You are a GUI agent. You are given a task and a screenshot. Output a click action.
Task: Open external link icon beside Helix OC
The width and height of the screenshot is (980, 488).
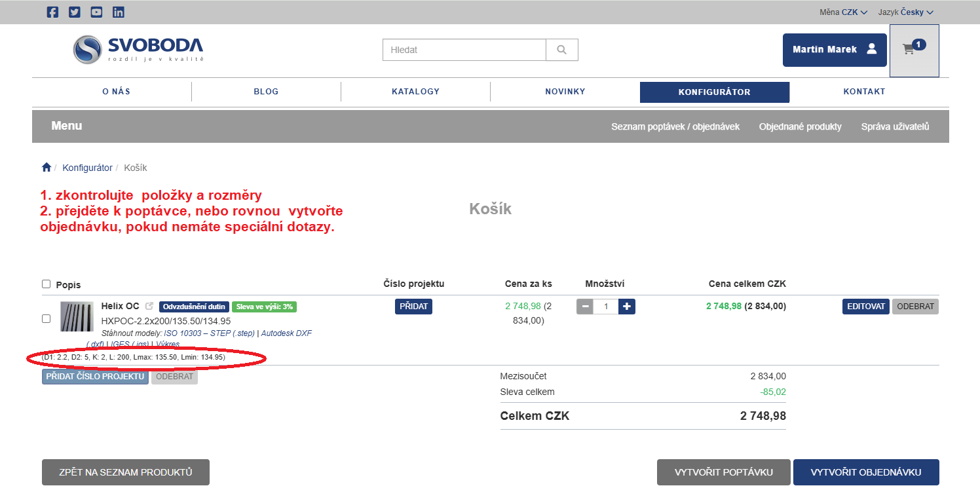tap(149, 307)
